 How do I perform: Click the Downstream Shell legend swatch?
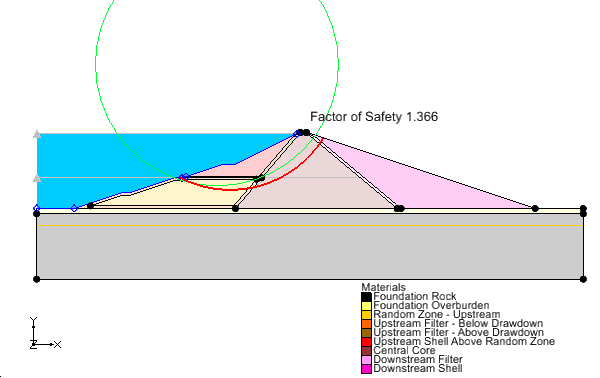(x=367, y=369)
